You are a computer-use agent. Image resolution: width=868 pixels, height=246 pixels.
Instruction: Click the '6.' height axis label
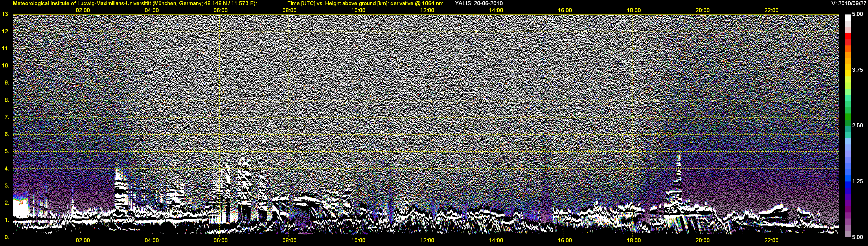click(7, 134)
